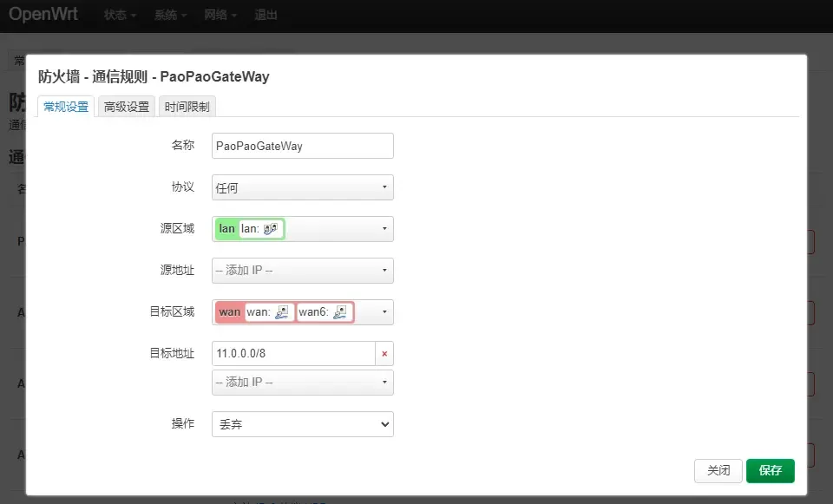Remove the 11.0.0.0/8 address with red x

[384, 354]
